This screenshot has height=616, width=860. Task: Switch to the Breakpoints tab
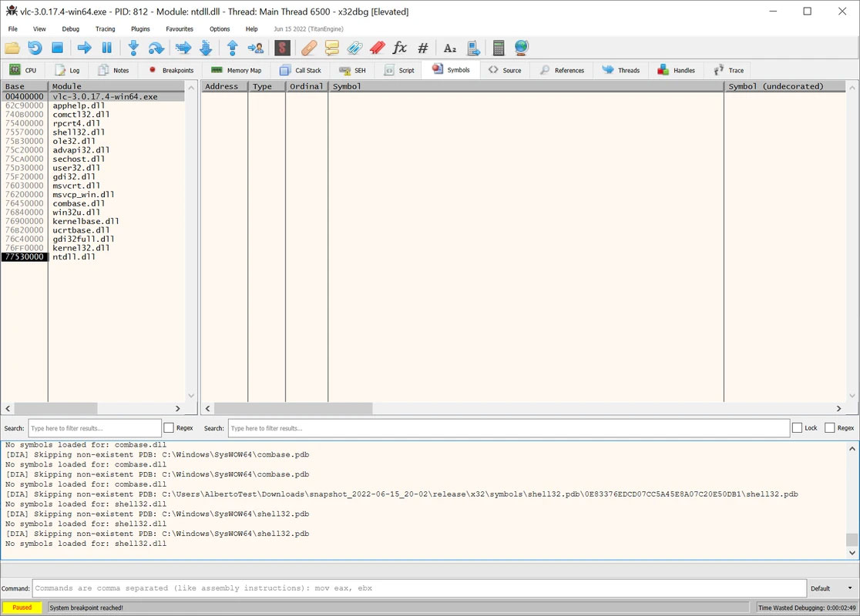pos(170,70)
